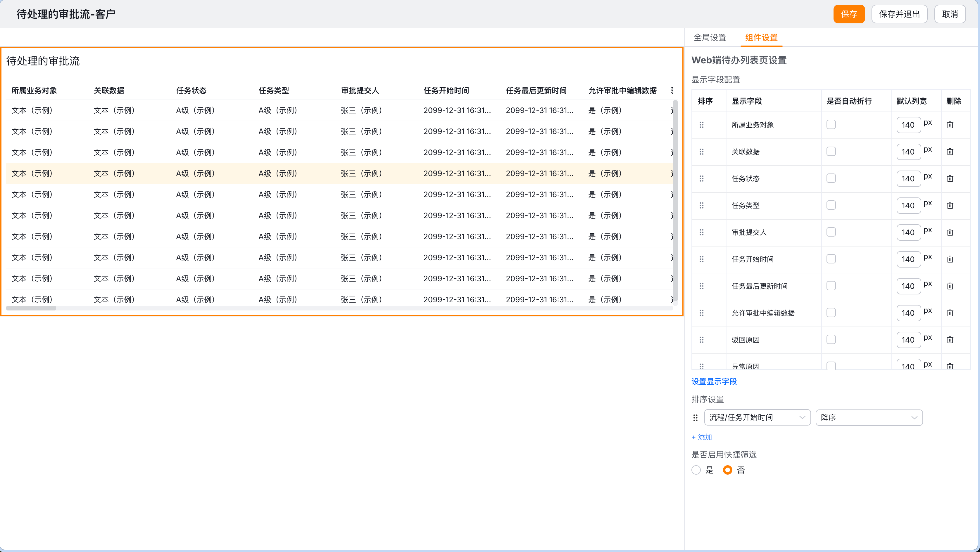Tick auto-wrap checkbox for 允许审批中编辑数据
Screen dimensions: 980x552
tap(831, 313)
